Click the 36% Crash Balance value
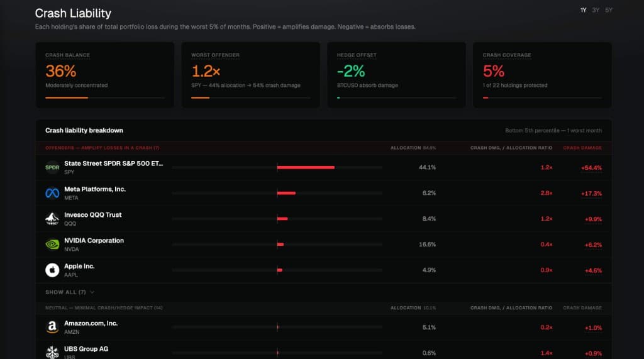The height and width of the screenshot is (359, 644). click(61, 71)
